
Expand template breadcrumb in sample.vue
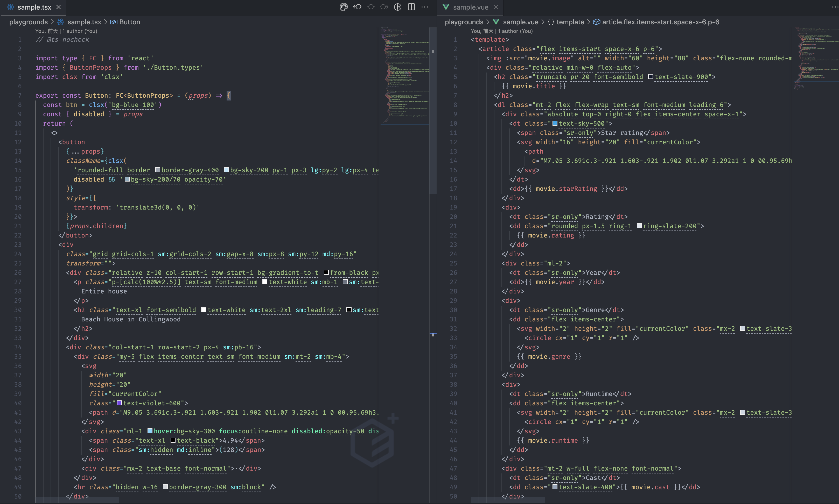pyautogui.click(x=570, y=22)
